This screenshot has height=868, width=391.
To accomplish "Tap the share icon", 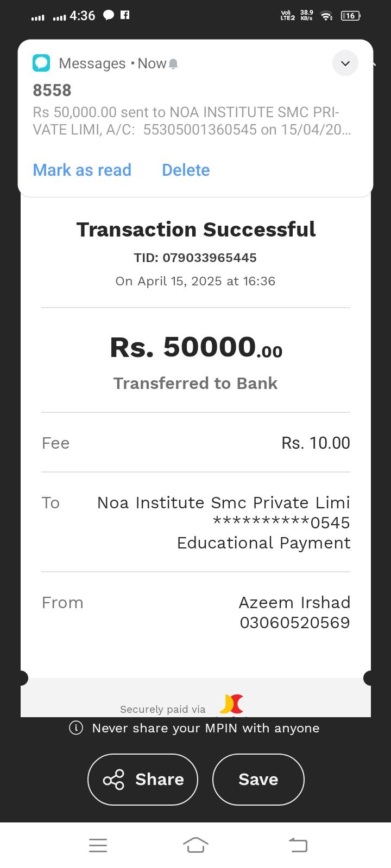I will [114, 780].
